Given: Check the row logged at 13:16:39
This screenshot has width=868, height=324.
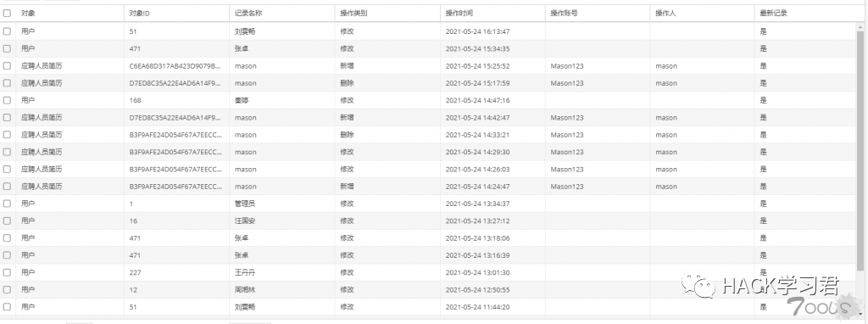Looking at the screenshot, I should tap(7, 254).
